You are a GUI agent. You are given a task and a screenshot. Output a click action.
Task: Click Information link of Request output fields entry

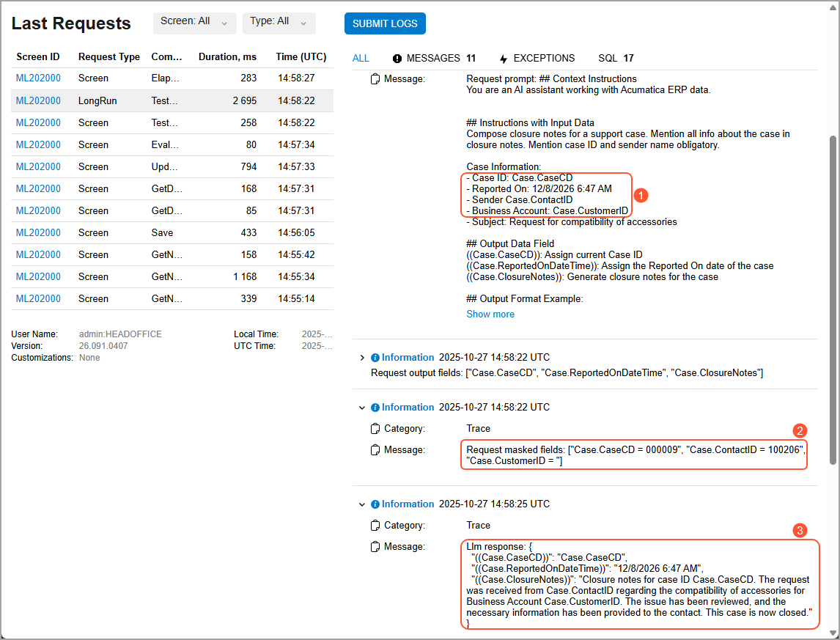(408, 358)
